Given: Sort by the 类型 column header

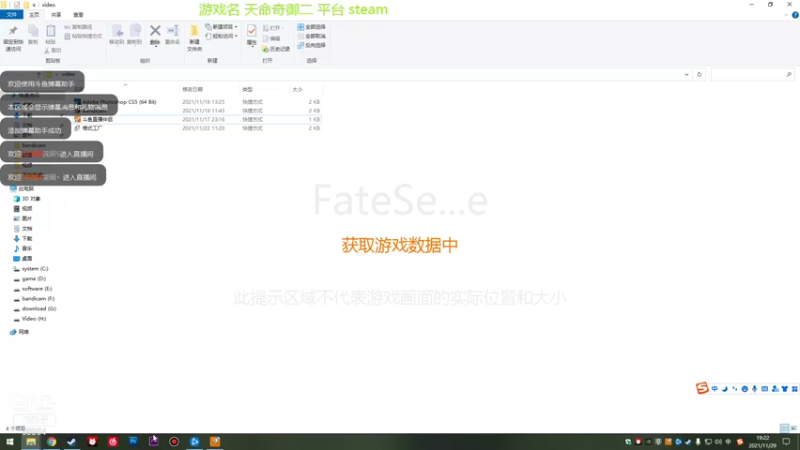Looking at the screenshot, I should [247, 89].
